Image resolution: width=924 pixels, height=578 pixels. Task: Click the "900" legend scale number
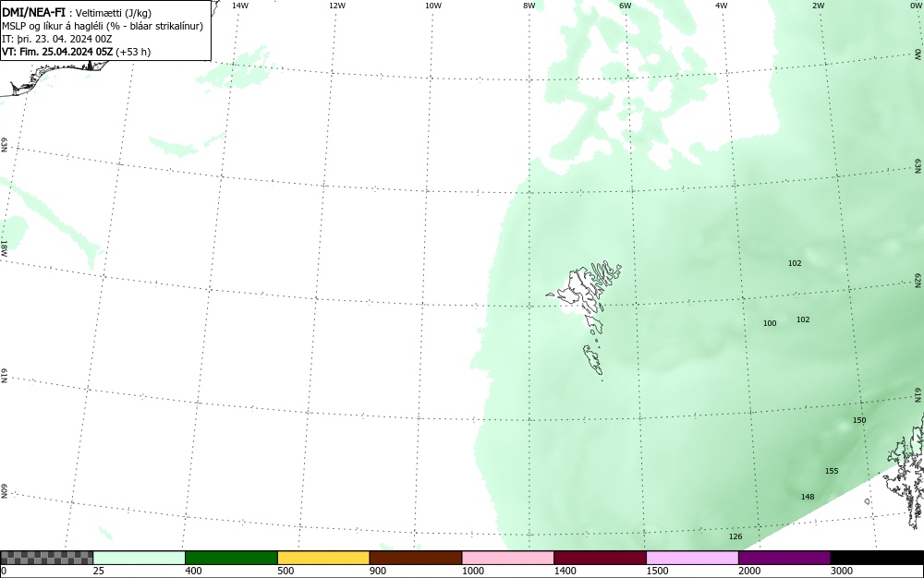(x=378, y=571)
